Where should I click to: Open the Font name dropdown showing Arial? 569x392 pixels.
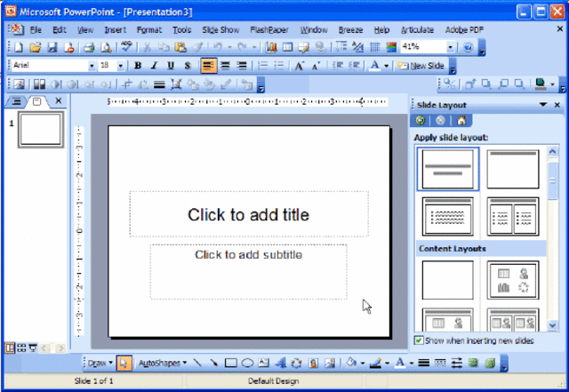tap(92, 66)
